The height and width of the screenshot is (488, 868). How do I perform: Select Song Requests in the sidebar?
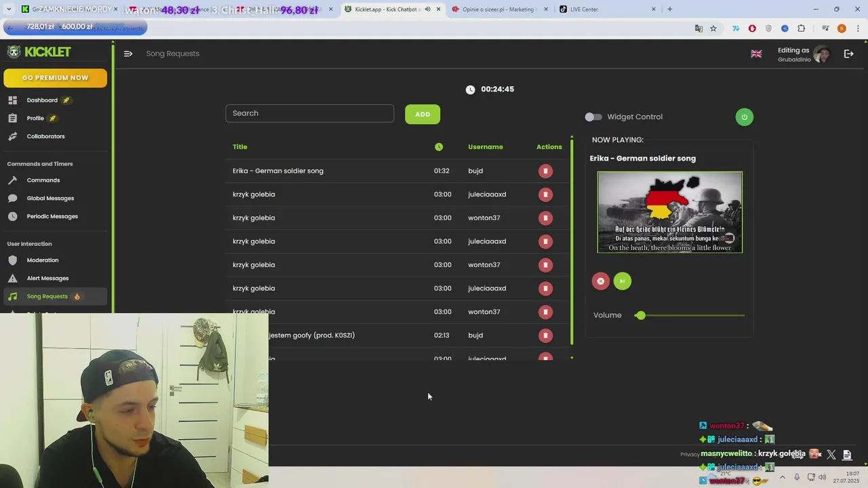55,296
